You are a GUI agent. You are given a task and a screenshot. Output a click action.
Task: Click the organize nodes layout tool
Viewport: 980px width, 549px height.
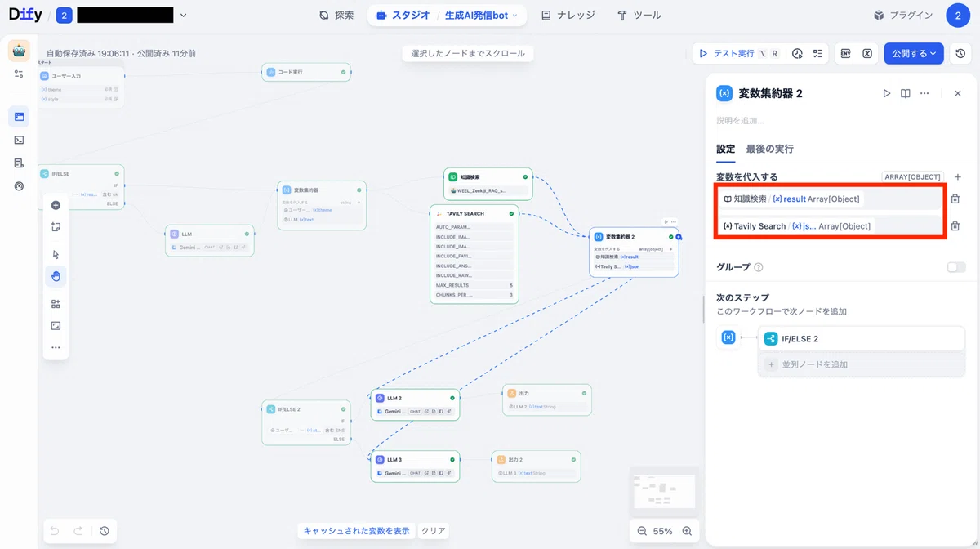point(56,304)
